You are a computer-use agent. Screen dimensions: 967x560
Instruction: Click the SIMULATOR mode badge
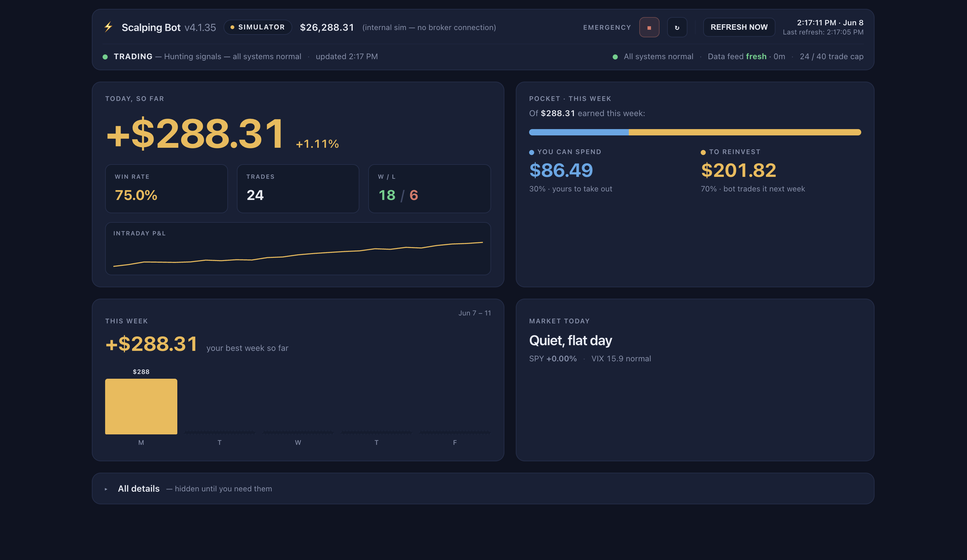click(x=258, y=27)
